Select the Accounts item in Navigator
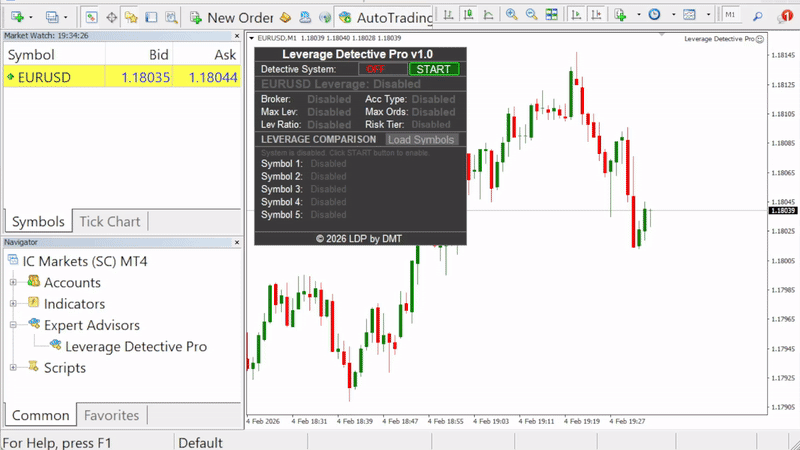 click(72, 283)
